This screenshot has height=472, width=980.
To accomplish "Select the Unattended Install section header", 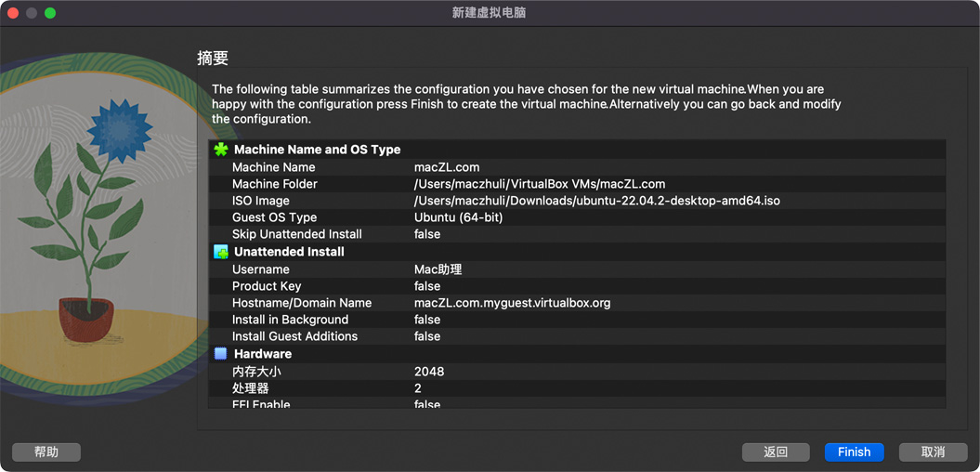I will point(289,252).
